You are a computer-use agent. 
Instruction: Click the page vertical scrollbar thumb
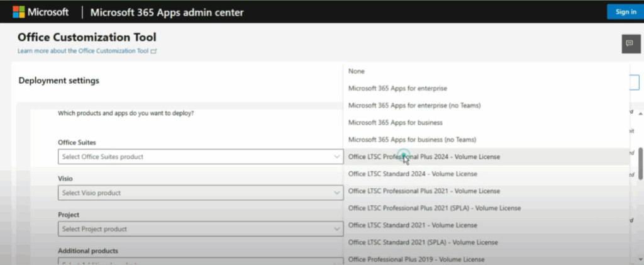tap(641, 164)
